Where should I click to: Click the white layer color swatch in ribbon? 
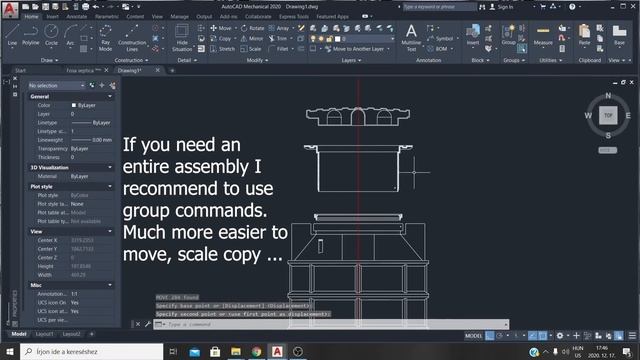coord(338,39)
